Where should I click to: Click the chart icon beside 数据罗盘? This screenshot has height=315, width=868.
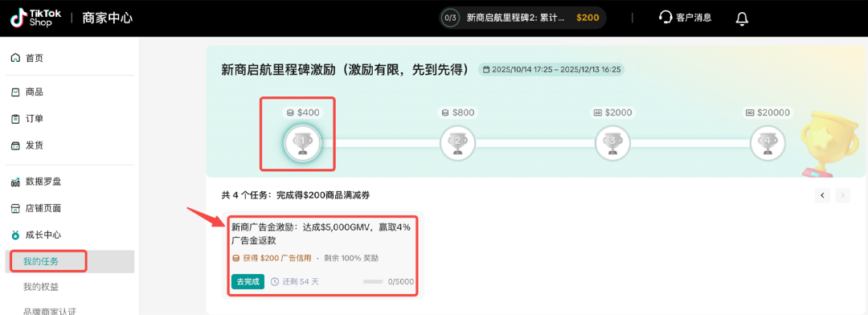click(x=15, y=182)
